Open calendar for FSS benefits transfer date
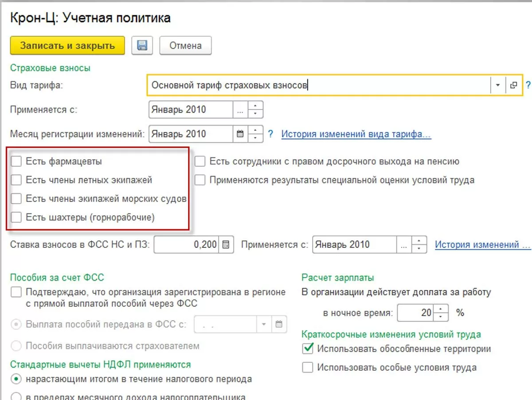This screenshot has width=532, height=400. coord(279,325)
